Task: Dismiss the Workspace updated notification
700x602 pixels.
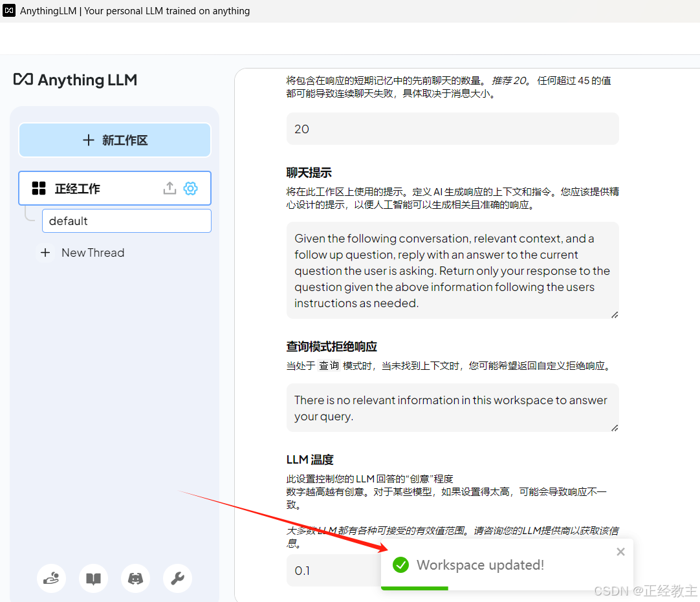Action: [620, 552]
